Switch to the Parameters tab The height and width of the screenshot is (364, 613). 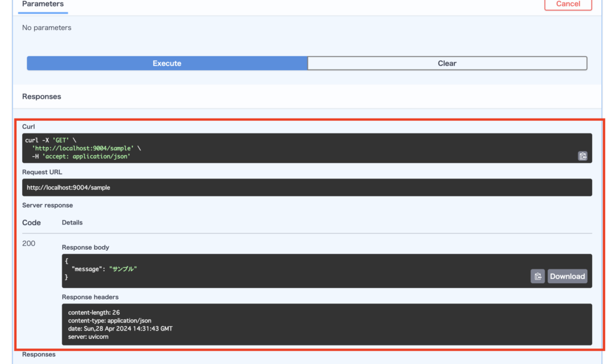pyautogui.click(x=43, y=4)
